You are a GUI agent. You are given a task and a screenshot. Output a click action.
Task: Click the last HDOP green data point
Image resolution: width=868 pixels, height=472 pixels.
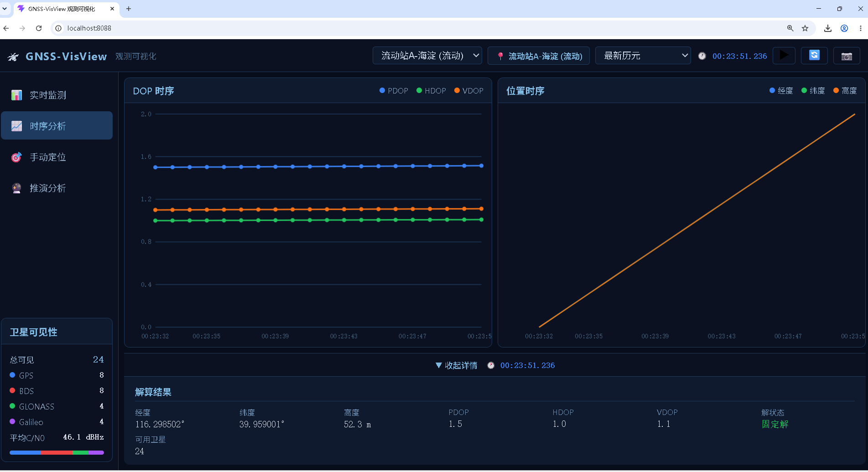click(481, 219)
